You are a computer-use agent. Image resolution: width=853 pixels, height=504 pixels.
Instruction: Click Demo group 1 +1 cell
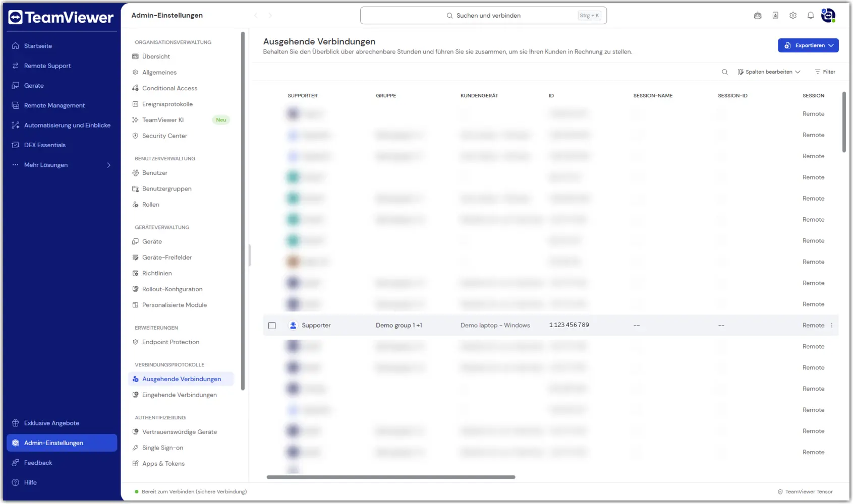399,326
